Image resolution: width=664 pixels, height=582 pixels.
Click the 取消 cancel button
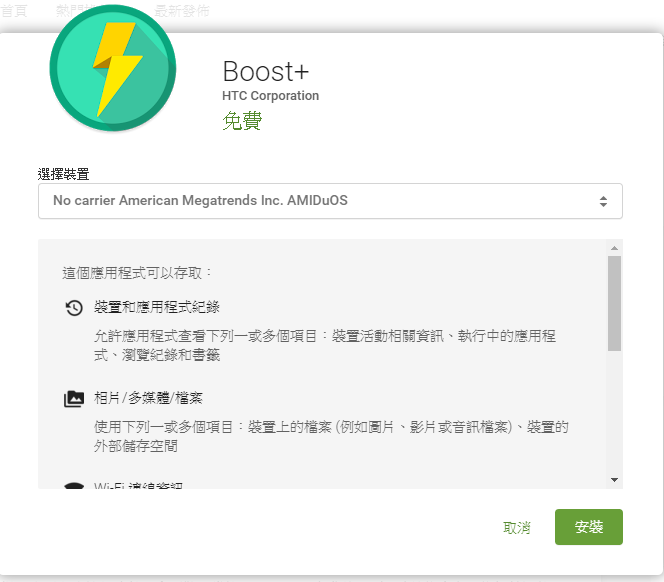(x=517, y=528)
